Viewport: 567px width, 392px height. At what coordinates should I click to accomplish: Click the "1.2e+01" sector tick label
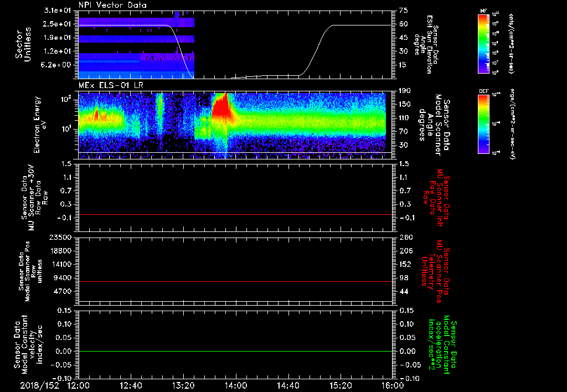coord(58,51)
